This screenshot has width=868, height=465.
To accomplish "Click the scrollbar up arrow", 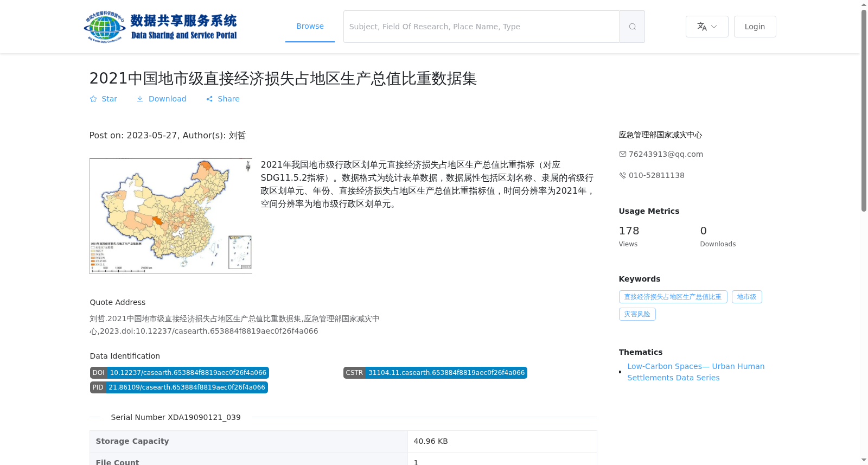I will coord(864,4).
